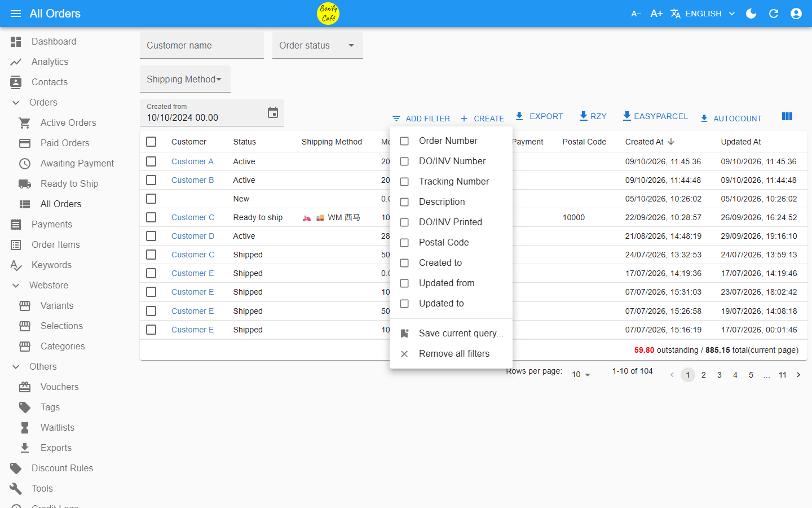The height and width of the screenshot is (508, 812).
Task: Click the EXPORT button
Action: (539, 116)
